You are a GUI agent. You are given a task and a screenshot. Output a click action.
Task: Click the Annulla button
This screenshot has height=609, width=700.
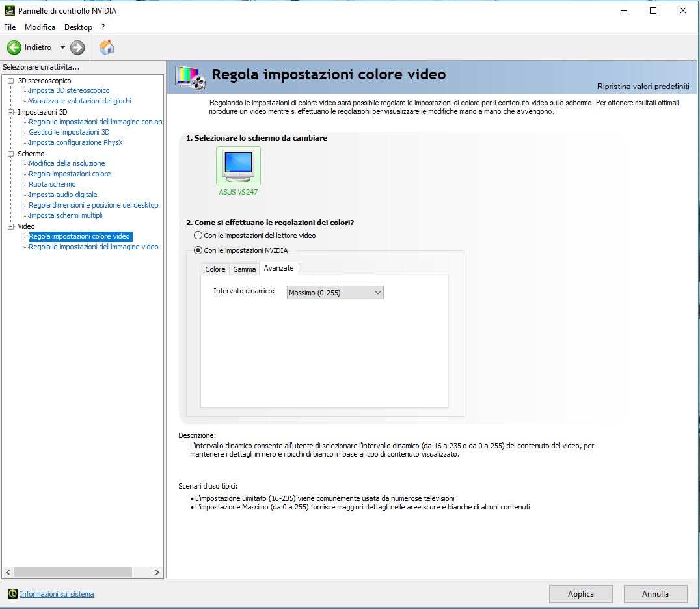[655, 594]
